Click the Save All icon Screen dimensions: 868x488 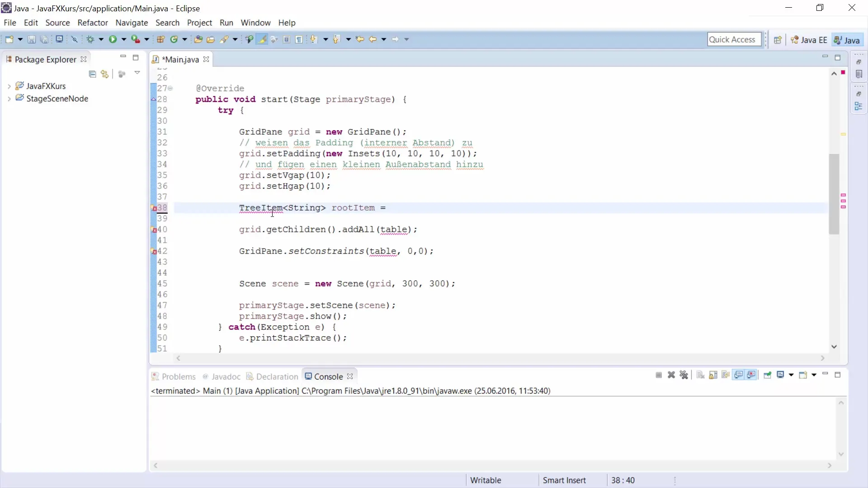[44, 39]
